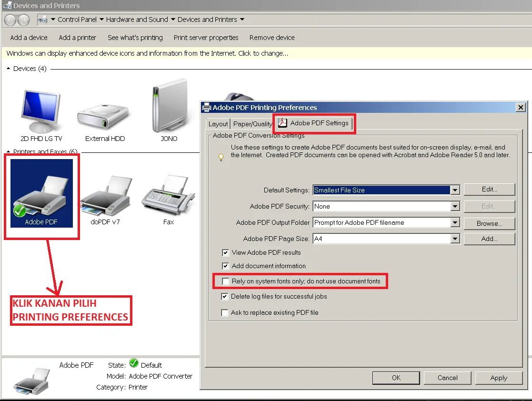Viewport: 532px width, 401px height.
Task: Click Add a printer in toolbar
Action: [x=77, y=38]
